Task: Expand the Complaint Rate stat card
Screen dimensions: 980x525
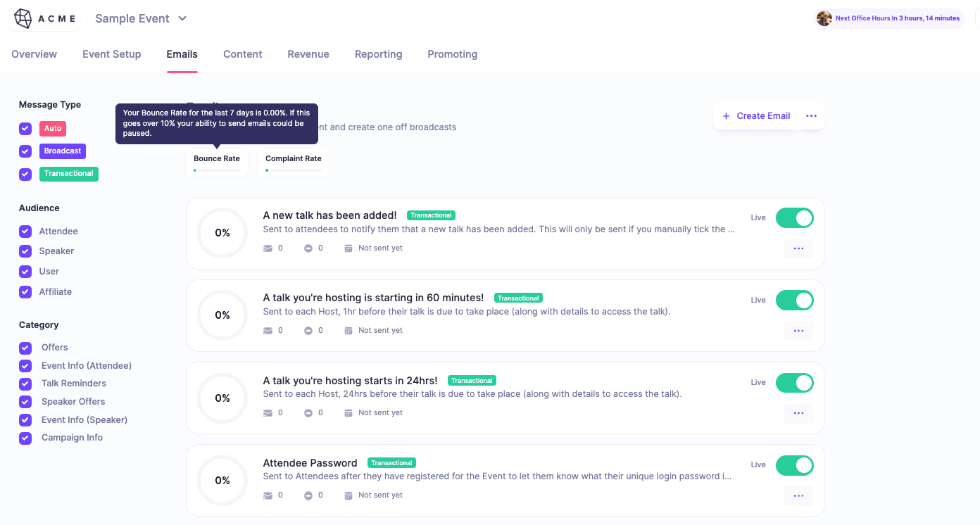Action: (x=293, y=163)
